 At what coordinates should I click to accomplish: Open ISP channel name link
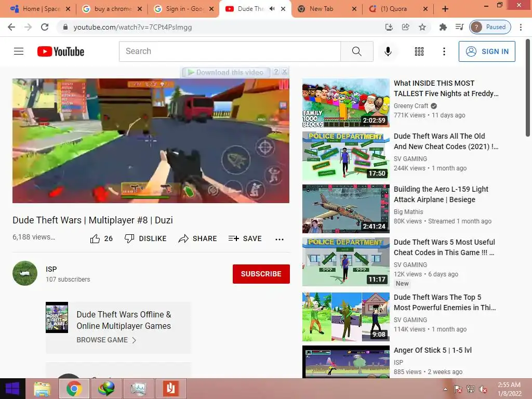51,269
